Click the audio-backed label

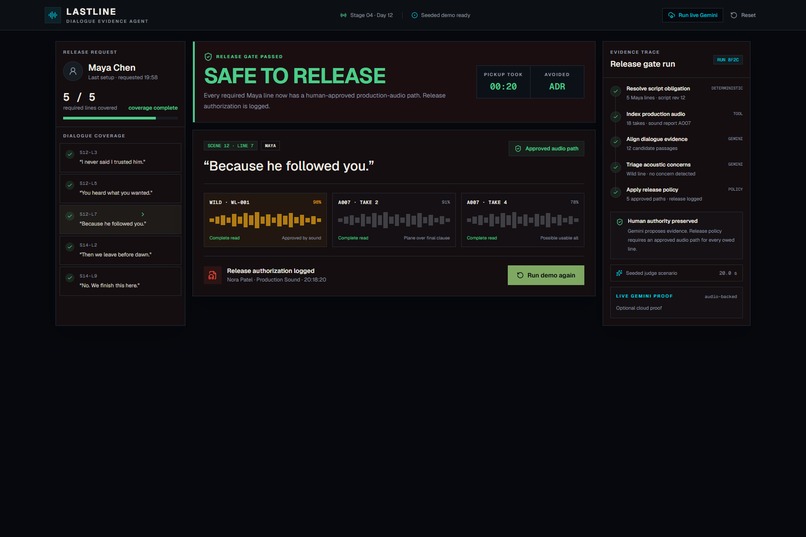(x=721, y=297)
